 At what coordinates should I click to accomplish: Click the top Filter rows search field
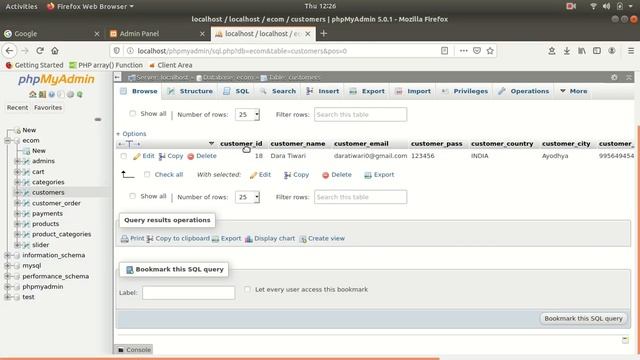[360, 114]
